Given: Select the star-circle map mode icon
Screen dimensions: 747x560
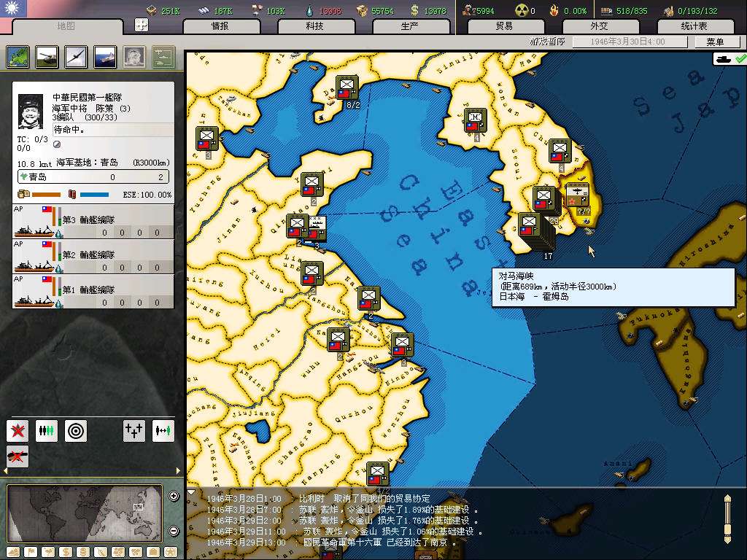Looking at the screenshot, I should tap(170, 553).
